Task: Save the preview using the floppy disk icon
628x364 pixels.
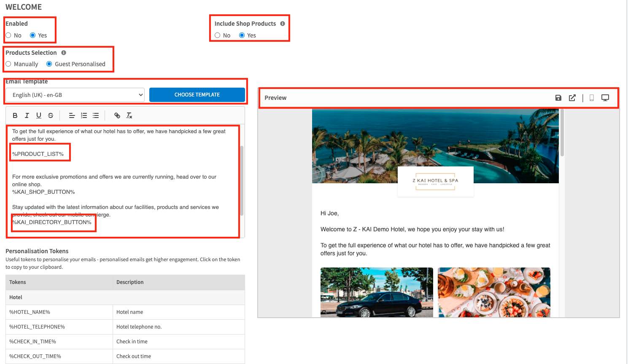Action: 558,98
